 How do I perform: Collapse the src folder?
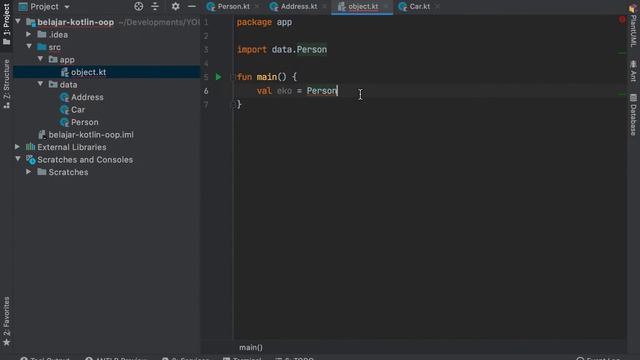pyautogui.click(x=29, y=47)
